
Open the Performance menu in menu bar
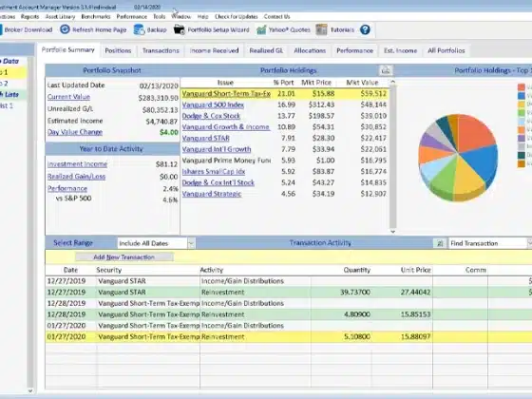click(132, 17)
